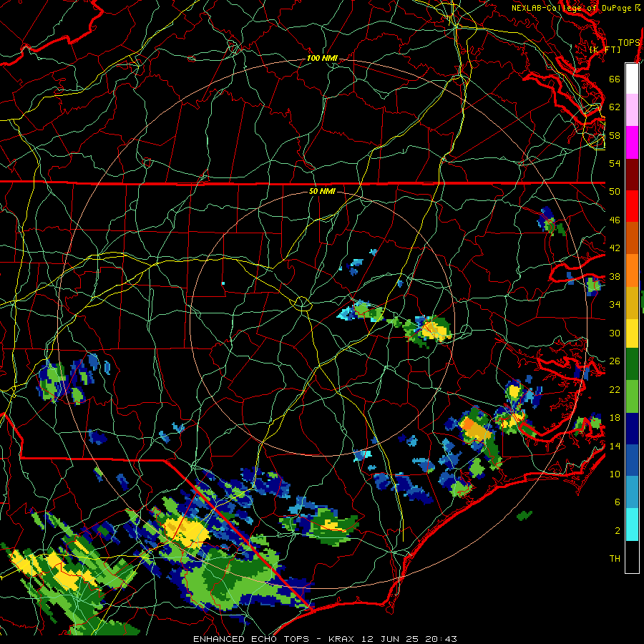Pick the light blue legend swatch

click(632, 492)
